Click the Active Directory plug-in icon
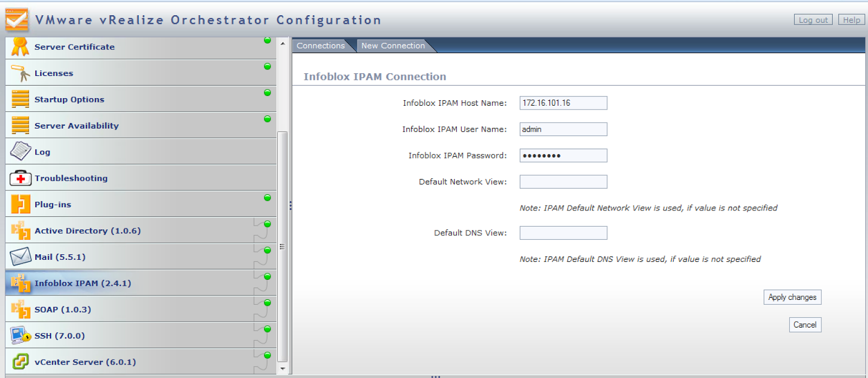This screenshot has width=868, height=378. pos(20,230)
